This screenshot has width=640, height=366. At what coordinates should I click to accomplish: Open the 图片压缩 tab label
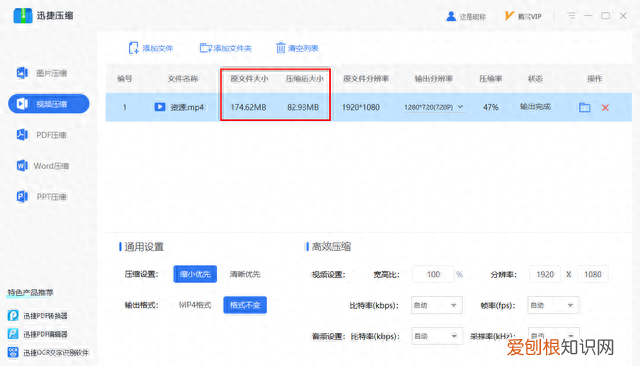[51, 73]
